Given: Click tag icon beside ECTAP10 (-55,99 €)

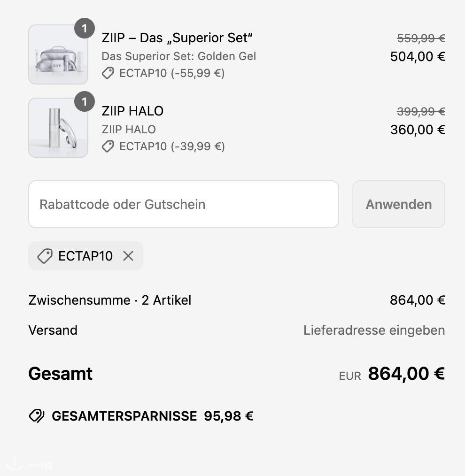Looking at the screenshot, I should [x=108, y=73].
